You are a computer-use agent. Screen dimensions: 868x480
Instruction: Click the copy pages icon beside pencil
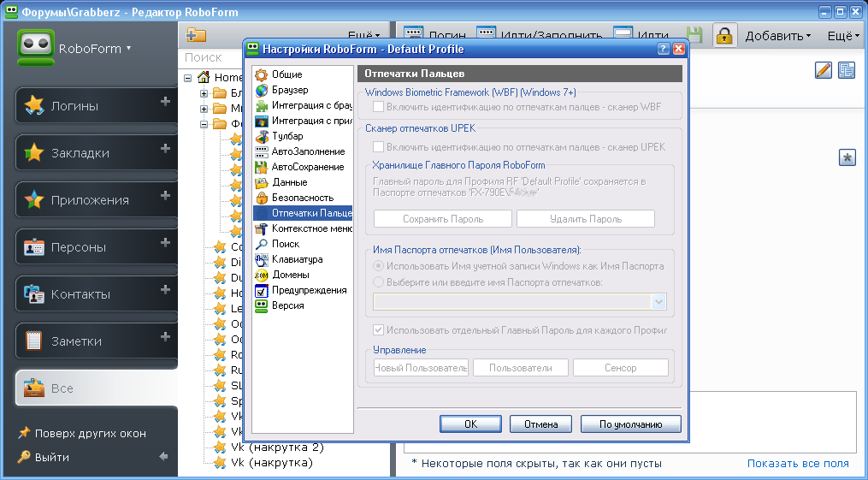point(847,70)
